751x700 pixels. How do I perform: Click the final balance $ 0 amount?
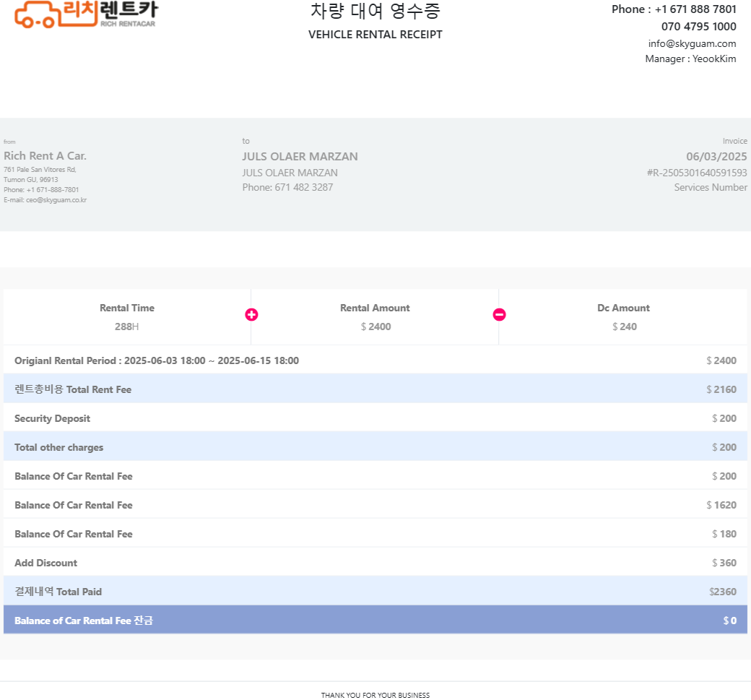pyautogui.click(x=730, y=621)
